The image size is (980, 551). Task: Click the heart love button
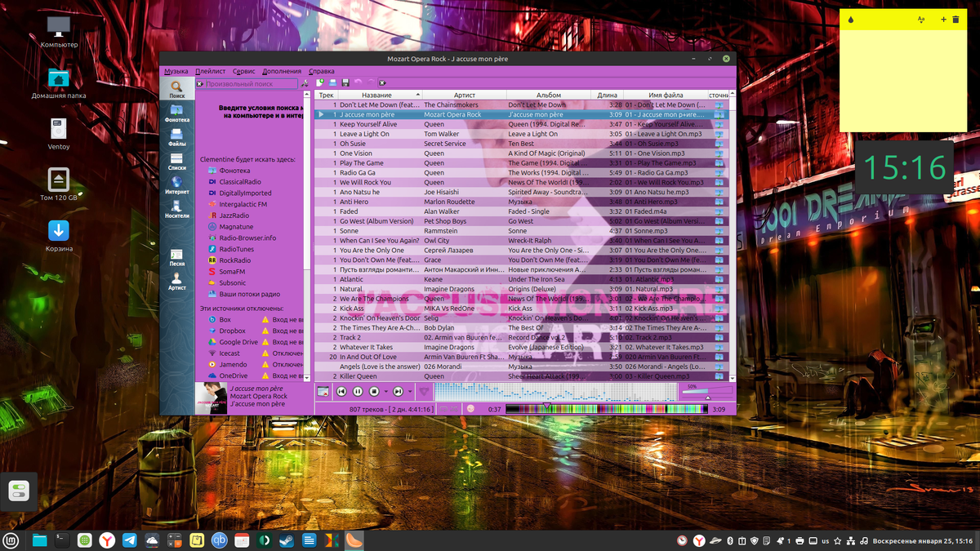click(424, 392)
